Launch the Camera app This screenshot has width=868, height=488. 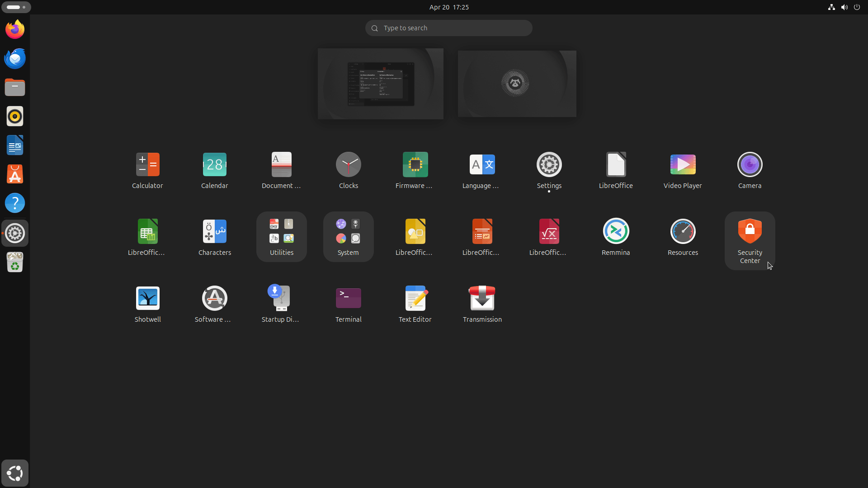(750, 164)
